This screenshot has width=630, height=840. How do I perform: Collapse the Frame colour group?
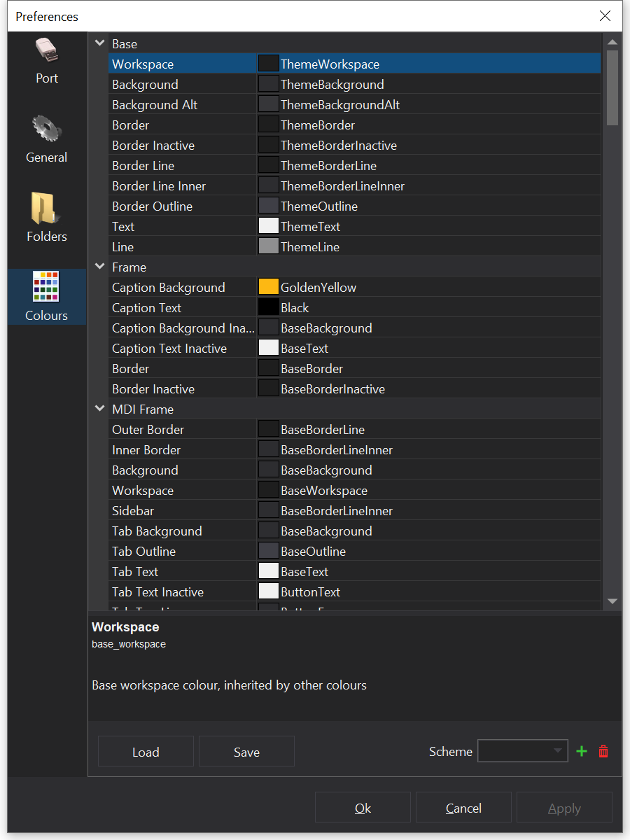point(99,267)
